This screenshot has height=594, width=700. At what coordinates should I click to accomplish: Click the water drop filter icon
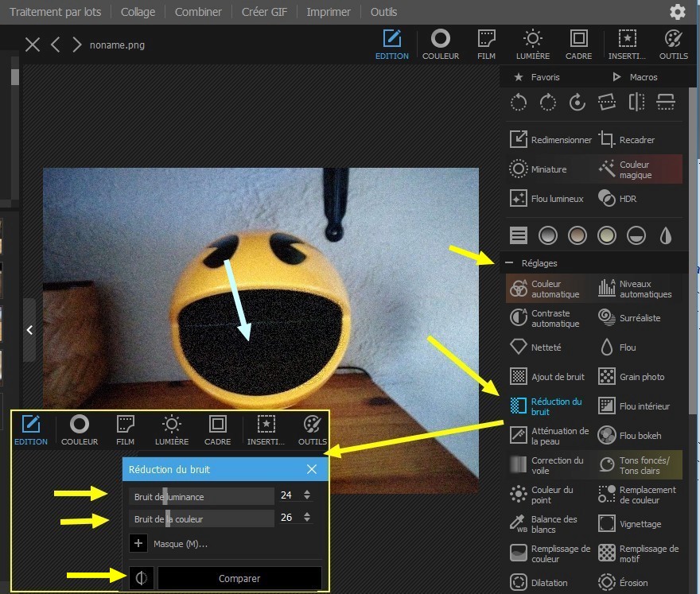(x=666, y=235)
